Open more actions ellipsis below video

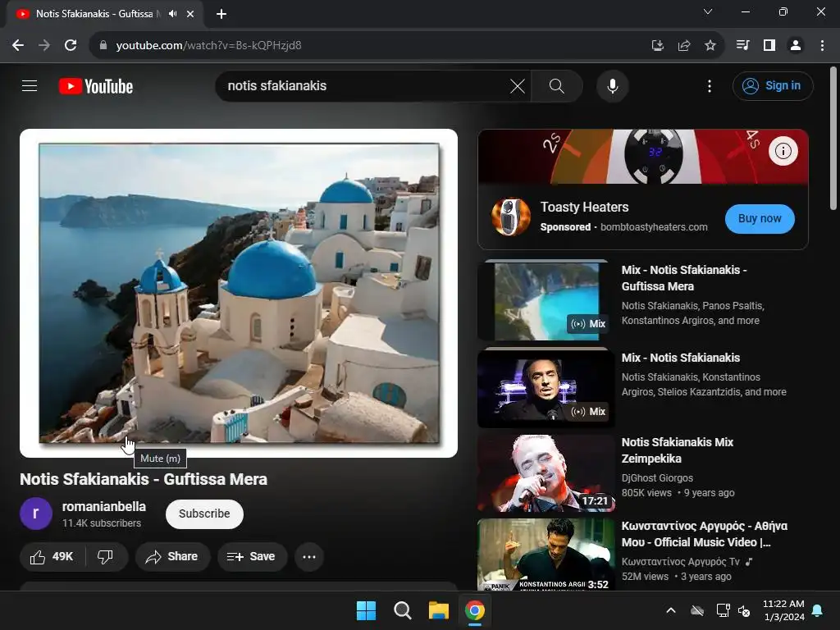309,557
